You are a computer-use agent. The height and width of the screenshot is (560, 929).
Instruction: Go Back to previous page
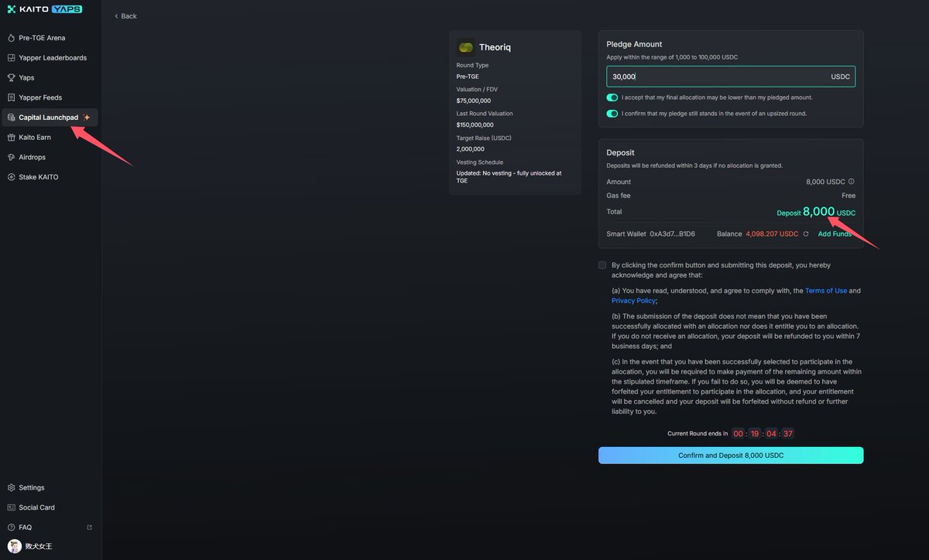(125, 16)
